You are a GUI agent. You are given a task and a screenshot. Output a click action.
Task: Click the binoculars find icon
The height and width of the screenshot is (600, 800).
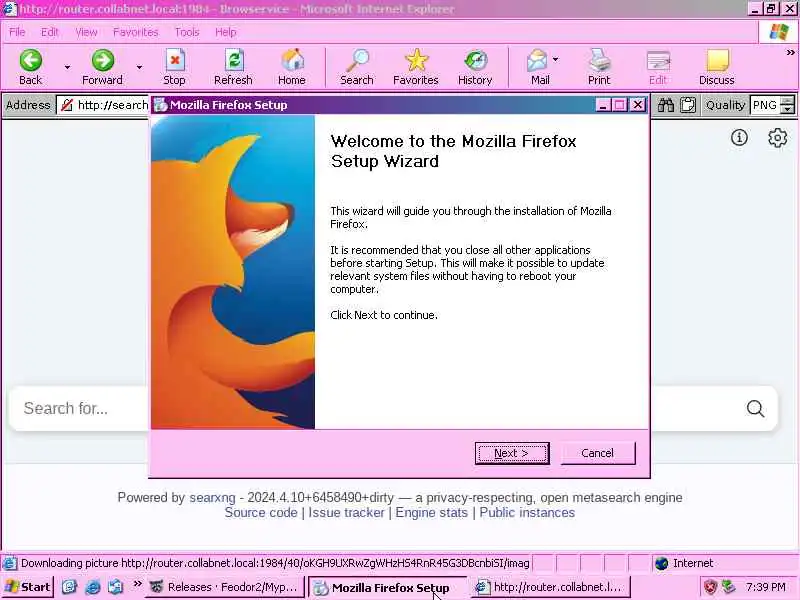click(665, 105)
